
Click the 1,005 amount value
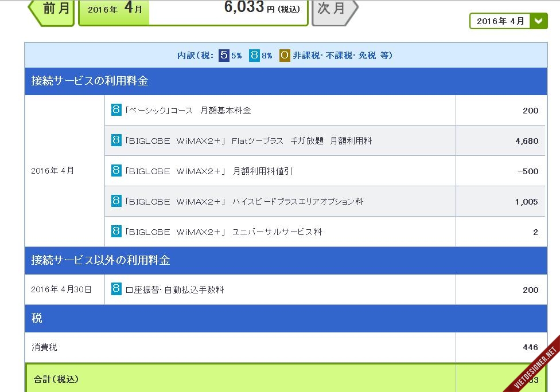tap(527, 202)
